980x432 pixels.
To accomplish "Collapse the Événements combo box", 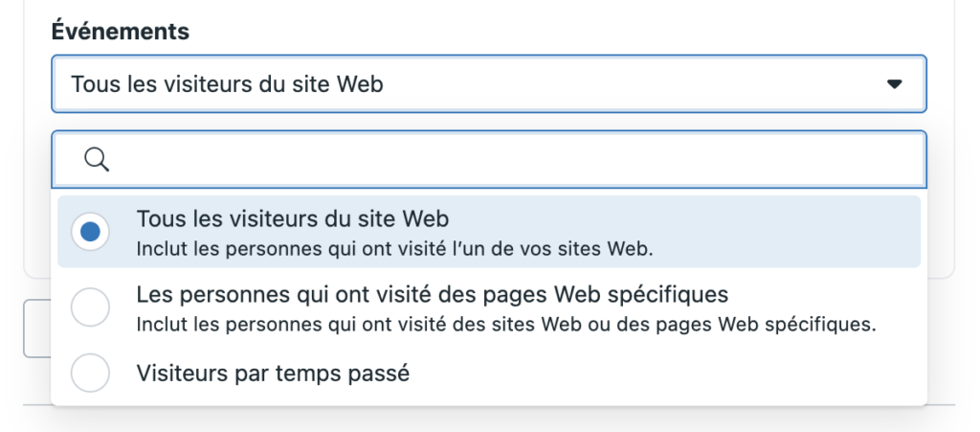I will pos(894,84).
